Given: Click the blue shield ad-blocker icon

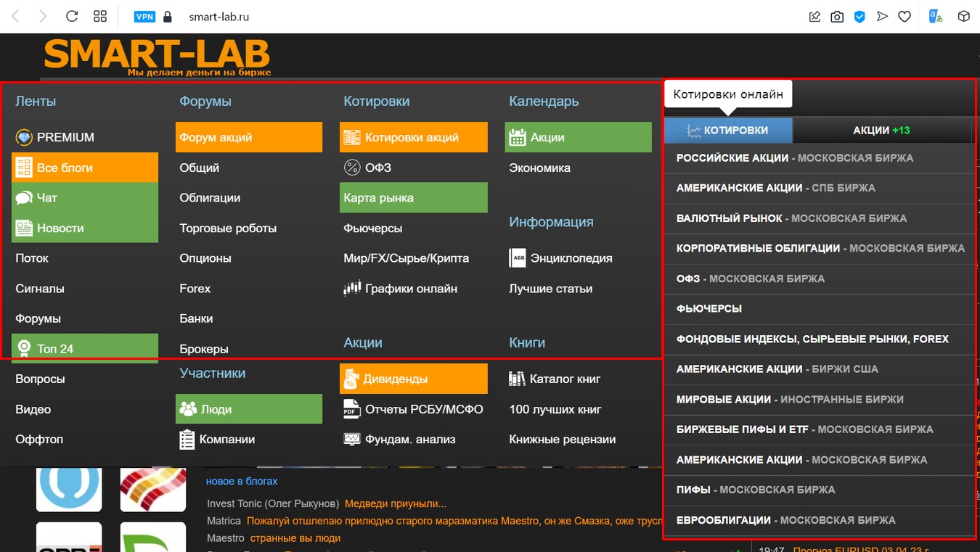Looking at the screenshot, I should 859,16.
